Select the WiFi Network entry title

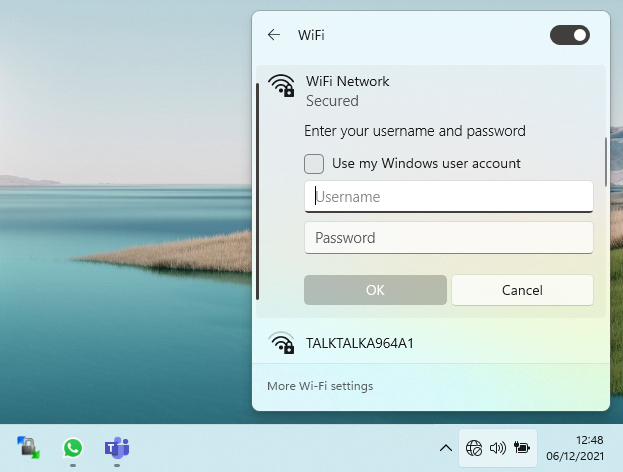[347, 81]
